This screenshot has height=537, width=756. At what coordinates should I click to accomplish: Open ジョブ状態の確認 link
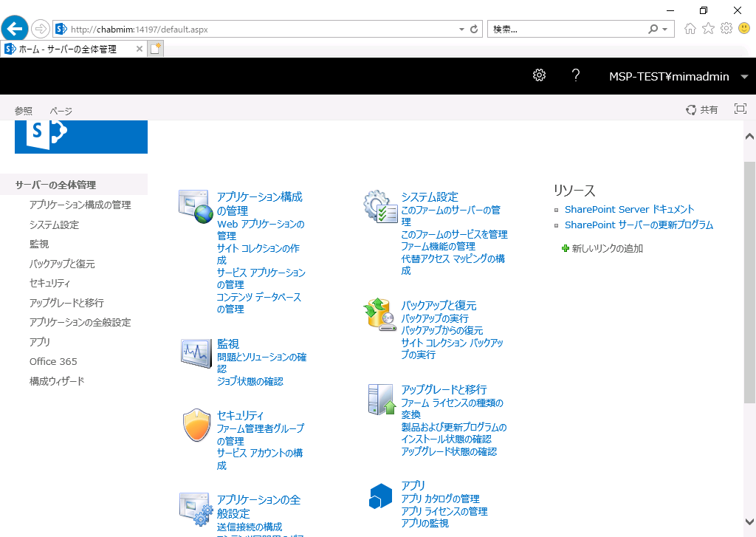(x=250, y=381)
